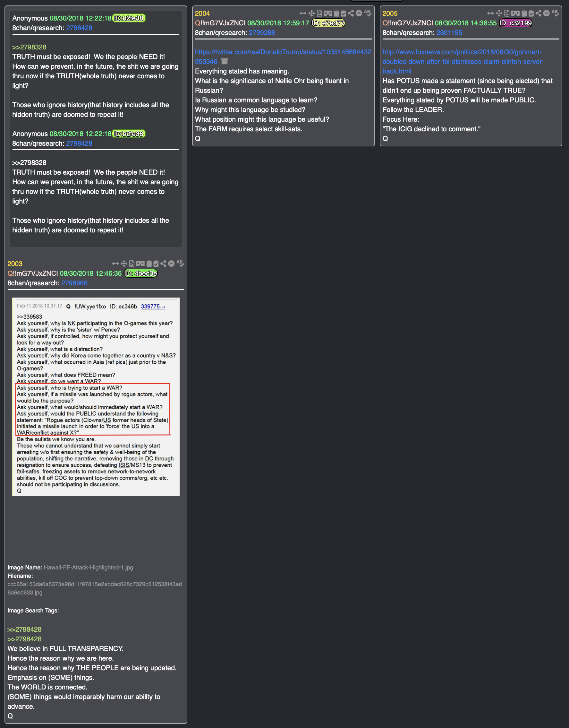This screenshot has height=728, width=569.
Task: Click the VR goggles icon on post 2004
Action: click(328, 13)
